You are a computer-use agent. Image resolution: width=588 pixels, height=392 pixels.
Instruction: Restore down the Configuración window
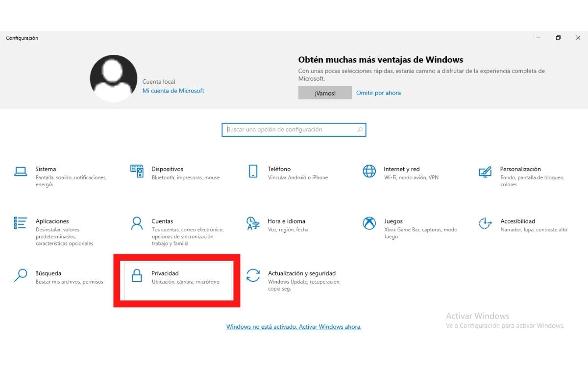[558, 38]
